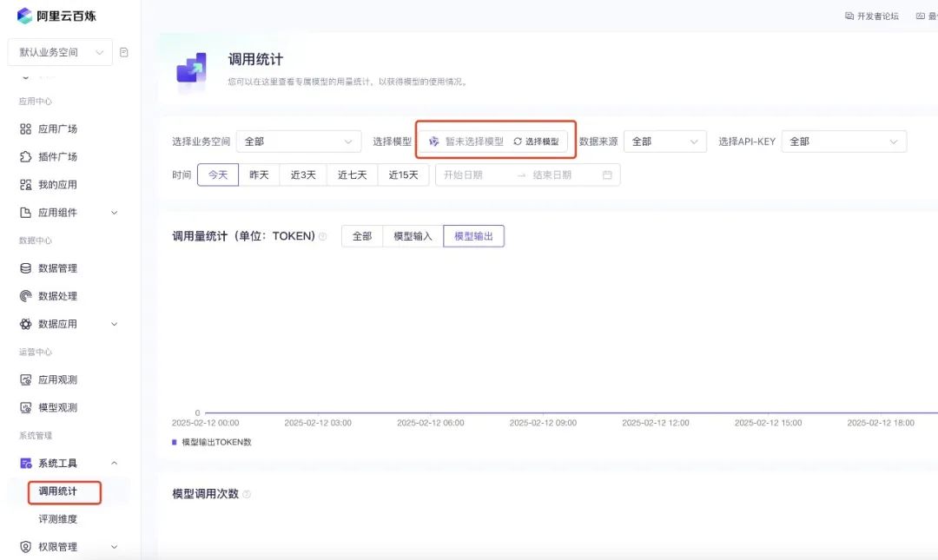This screenshot has width=938, height=560.
Task: Select the 今天 time range
Action: pyautogui.click(x=218, y=175)
